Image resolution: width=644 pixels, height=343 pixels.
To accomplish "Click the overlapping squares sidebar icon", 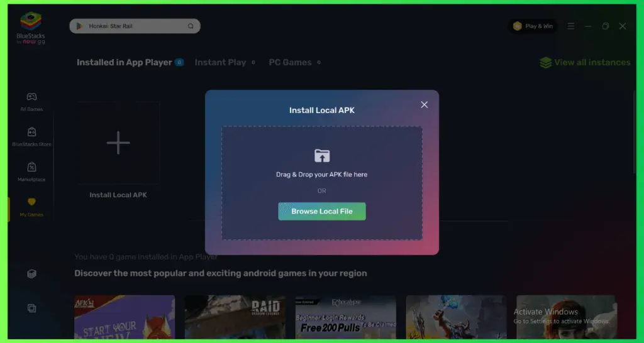I will coord(31,308).
